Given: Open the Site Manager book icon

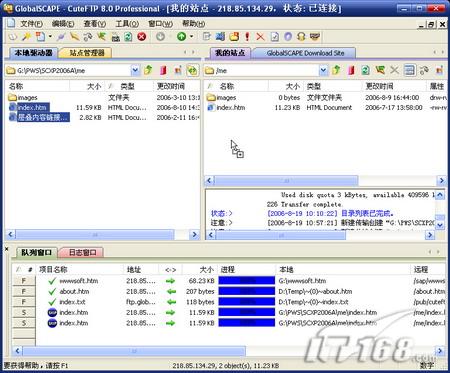Looking at the screenshot, I should point(12,37).
